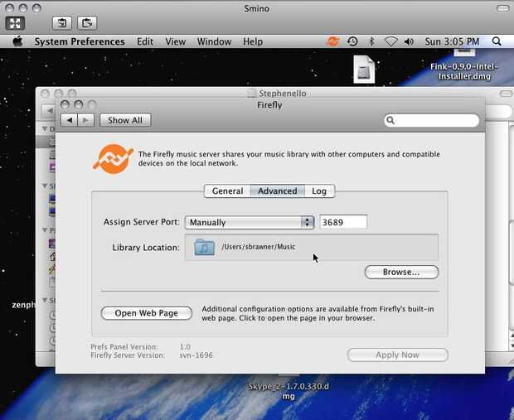Click the Browse... button
Viewport: 514px width, 420px height.
point(401,272)
